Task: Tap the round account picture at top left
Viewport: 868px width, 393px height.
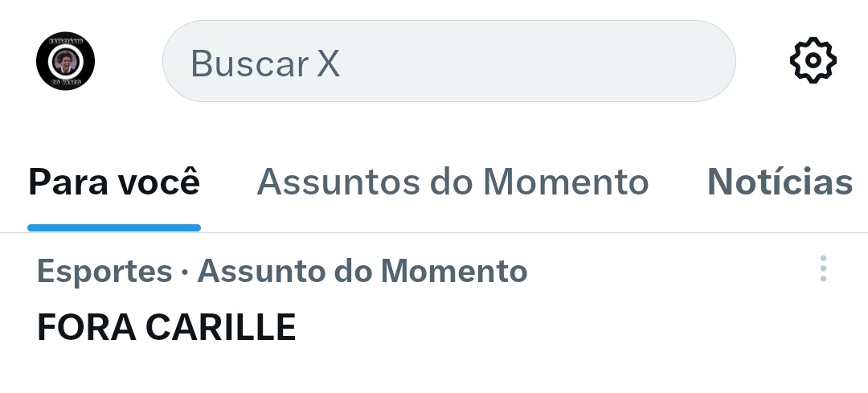Action: click(x=66, y=61)
